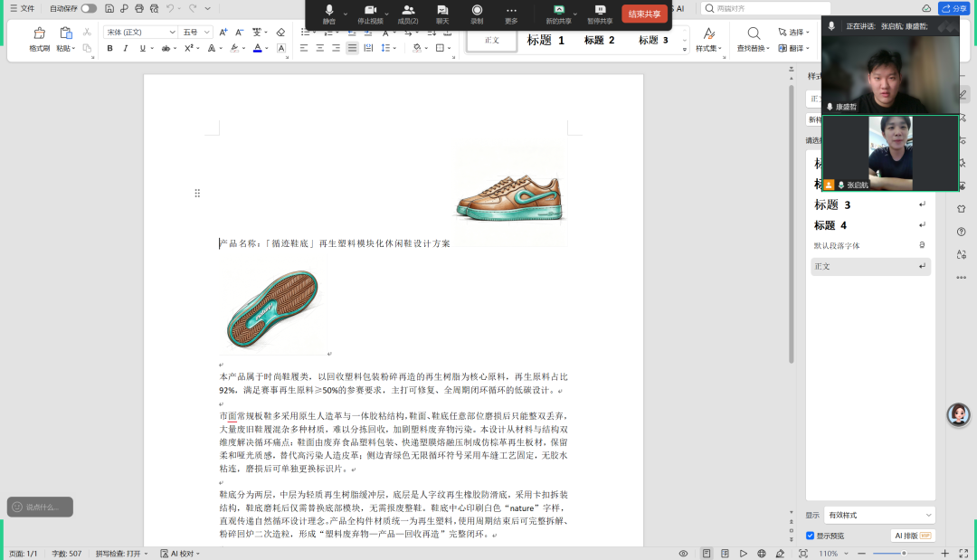Select 标题 3 in the styles side panel
977x560 pixels.
870,204
